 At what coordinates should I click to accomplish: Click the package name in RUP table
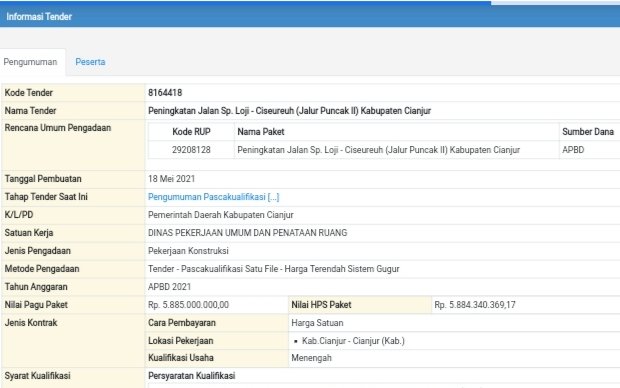378,150
